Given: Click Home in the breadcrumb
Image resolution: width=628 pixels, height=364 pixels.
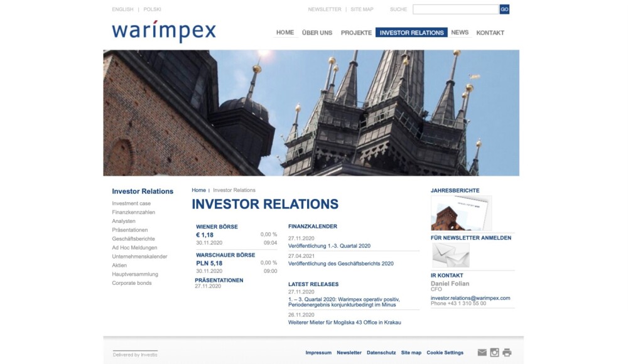Looking at the screenshot, I should pyautogui.click(x=198, y=190).
